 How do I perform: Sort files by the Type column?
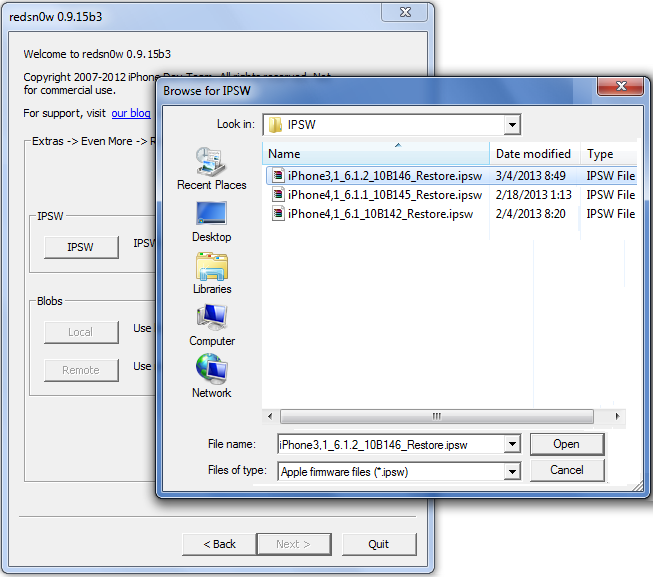[606, 154]
